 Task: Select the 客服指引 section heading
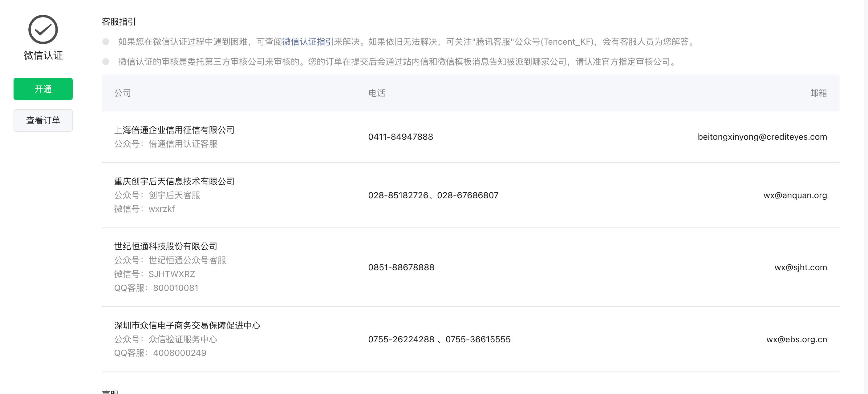(x=119, y=22)
